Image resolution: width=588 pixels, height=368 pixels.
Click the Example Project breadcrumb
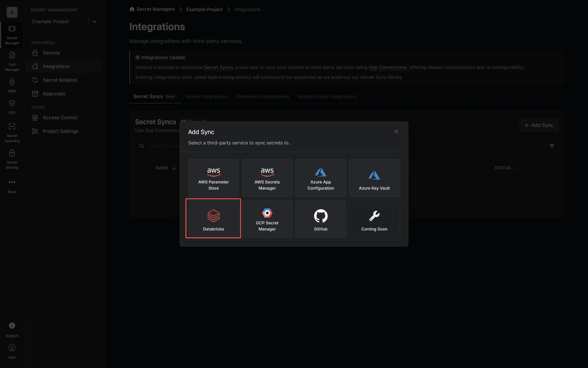click(204, 9)
